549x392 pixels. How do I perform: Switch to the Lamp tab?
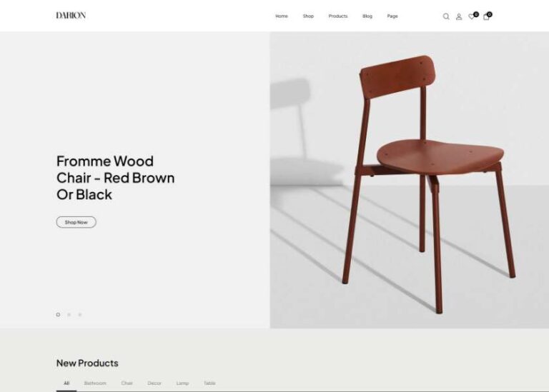[182, 383]
